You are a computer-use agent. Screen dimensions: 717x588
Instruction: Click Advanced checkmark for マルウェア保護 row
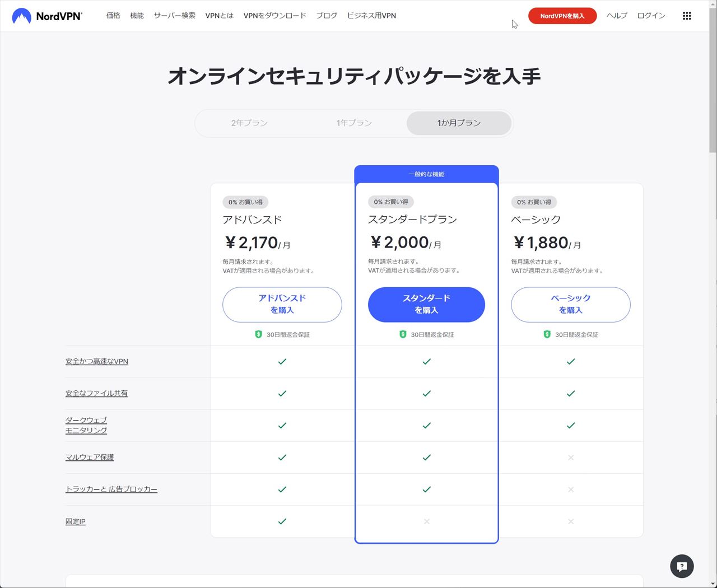pos(282,458)
